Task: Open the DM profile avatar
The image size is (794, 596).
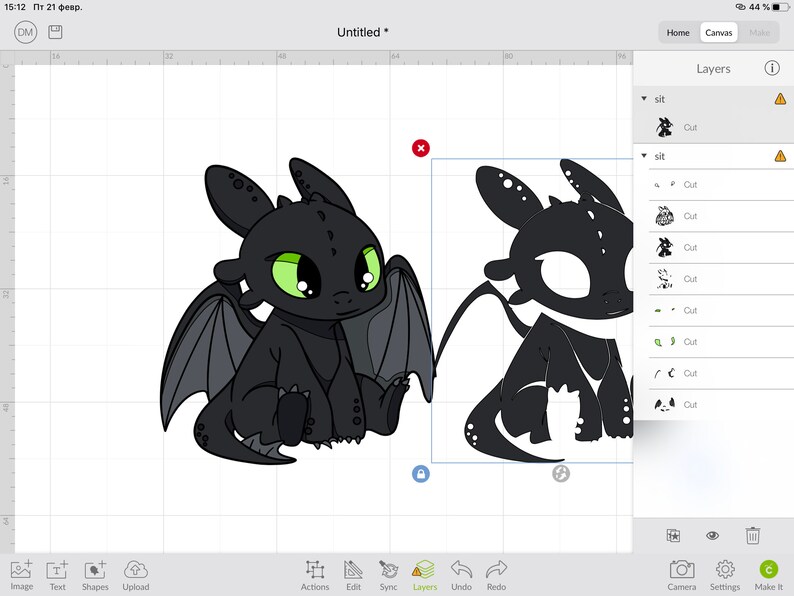Action: point(25,33)
